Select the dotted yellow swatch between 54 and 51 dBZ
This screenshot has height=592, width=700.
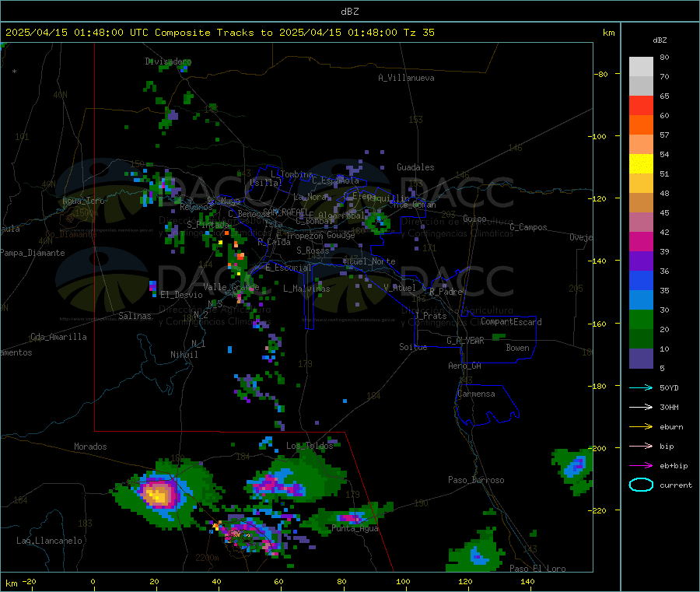641,164
